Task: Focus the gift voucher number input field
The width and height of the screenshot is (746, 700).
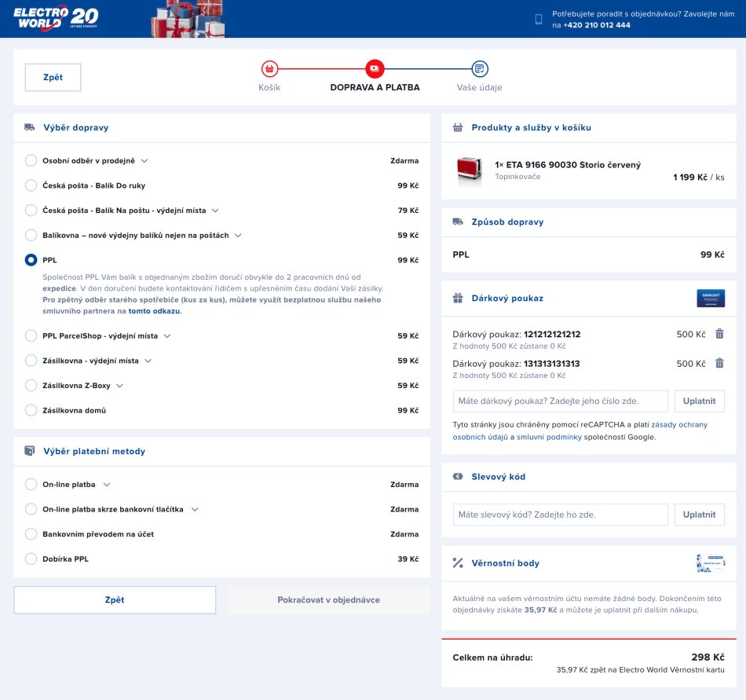Action: click(560, 401)
